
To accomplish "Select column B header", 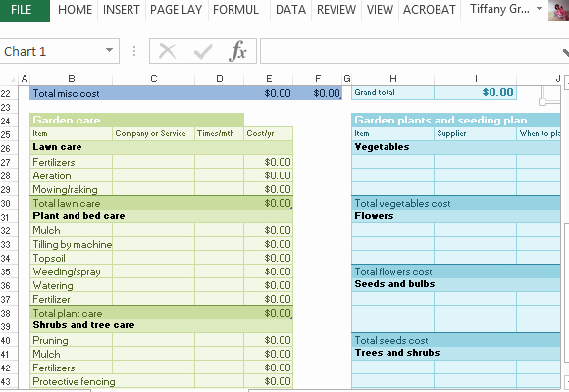I will tap(71, 79).
